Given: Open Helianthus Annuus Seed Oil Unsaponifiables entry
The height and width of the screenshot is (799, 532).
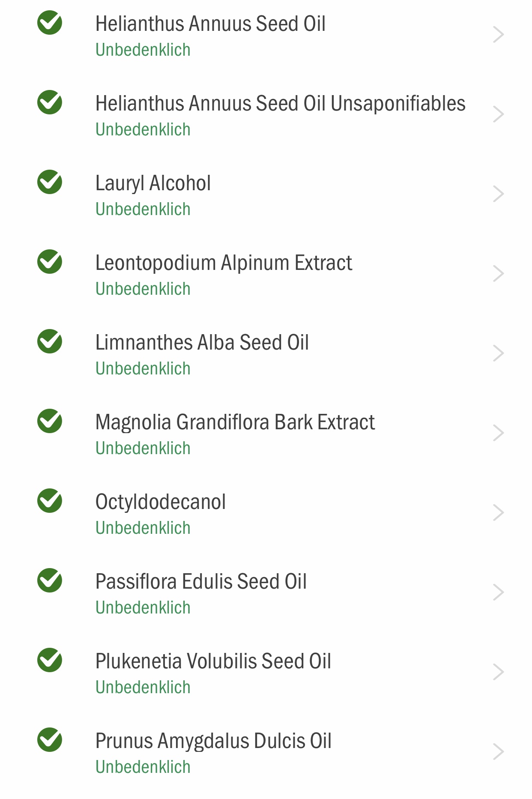Looking at the screenshot, I should [x=266, y=115].
